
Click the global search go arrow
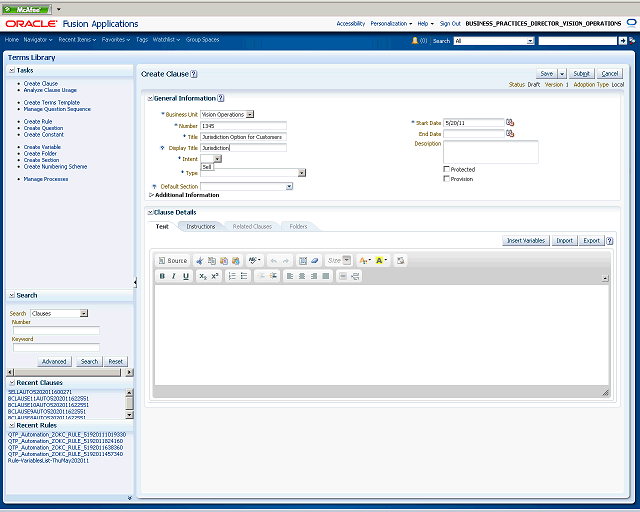coord(622,41)
